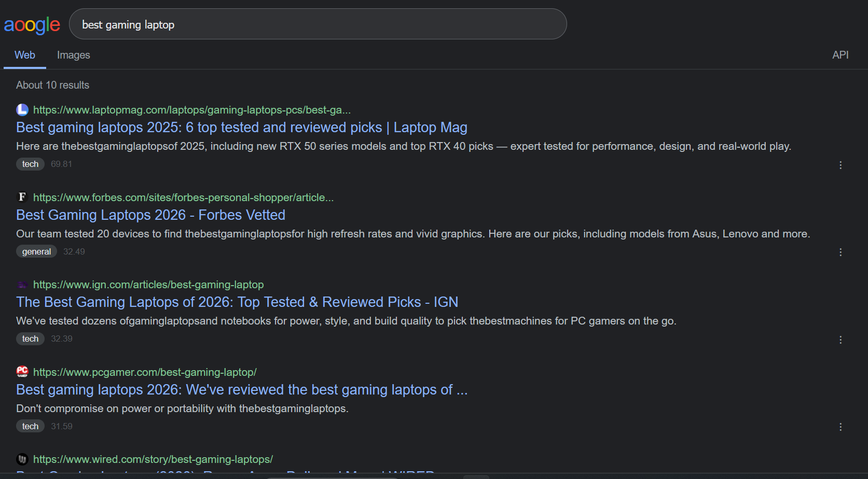Open PC Gamer best gaming laptops 2026 result
868x479 pixels.
pyautogui.click(x=242, y=390)
